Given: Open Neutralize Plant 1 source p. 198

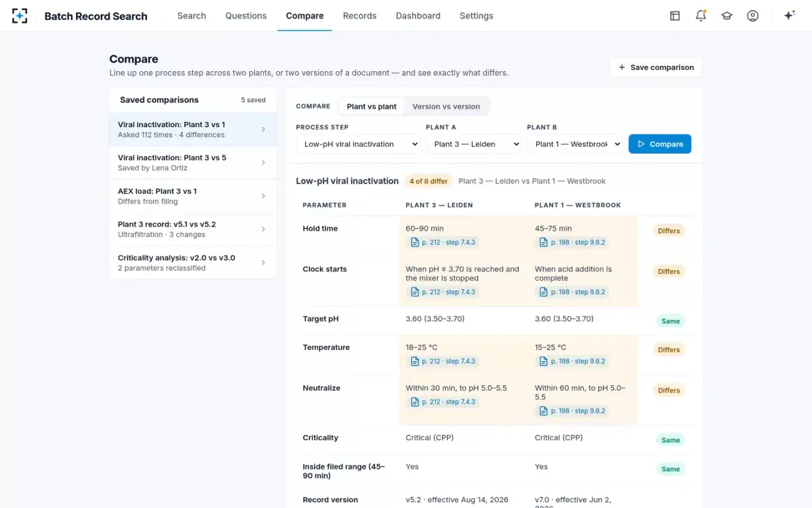Looking at the screenshot, I should 572,411.
